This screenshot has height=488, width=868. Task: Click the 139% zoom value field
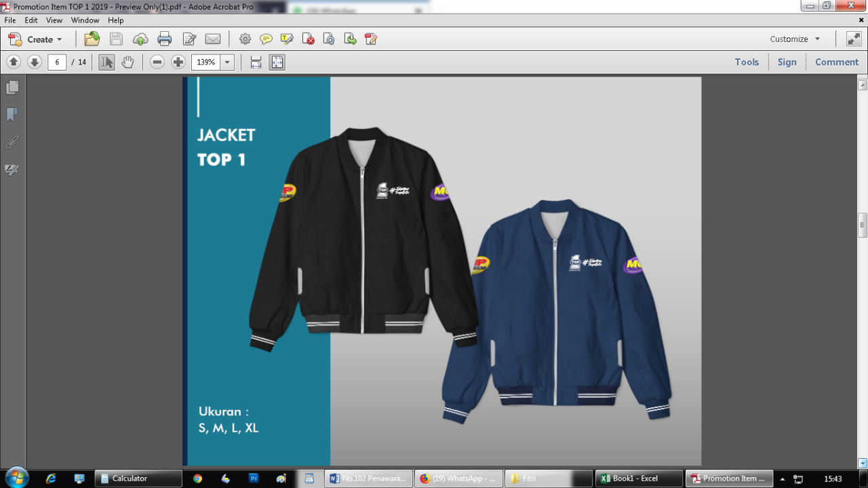tap(205, 62)
